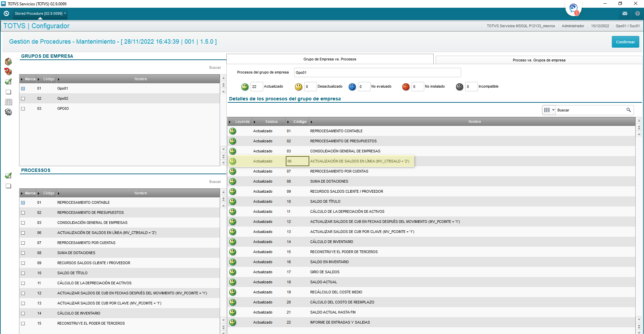Click the scroll-to-top arrow of Grupos de Empresa grid
The image size is (644, 334).
223,78
